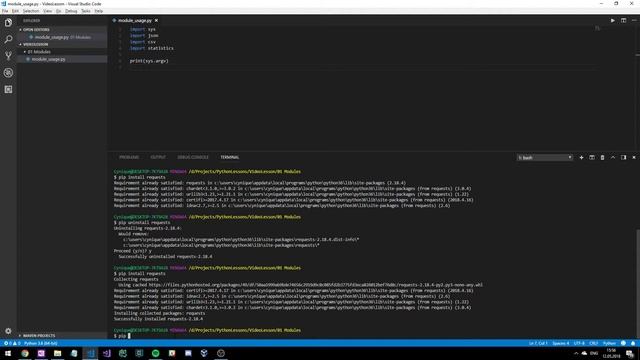The height and width of the screenshot is (360, 640).
Task: Open File Explorer from the taskbar
Action: (58, 353)
